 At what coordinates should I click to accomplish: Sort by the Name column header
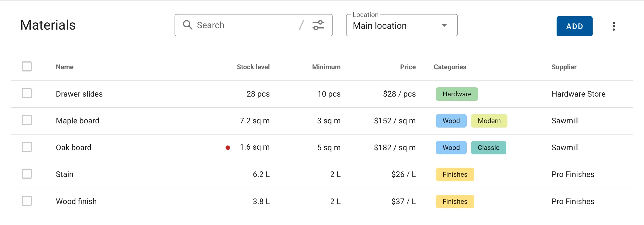[65, 67]
